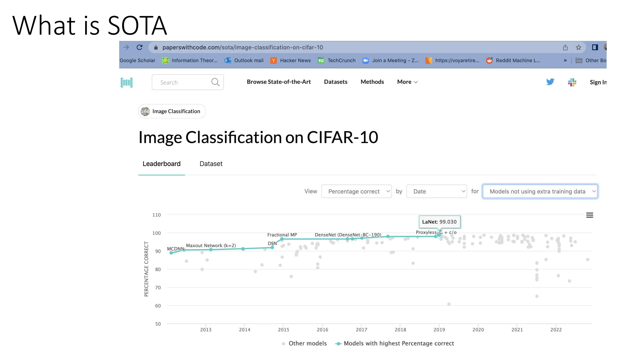Click the browser forward arrow
The width and height of the screenshot is (644, 362).
click(x=126, y=47)
